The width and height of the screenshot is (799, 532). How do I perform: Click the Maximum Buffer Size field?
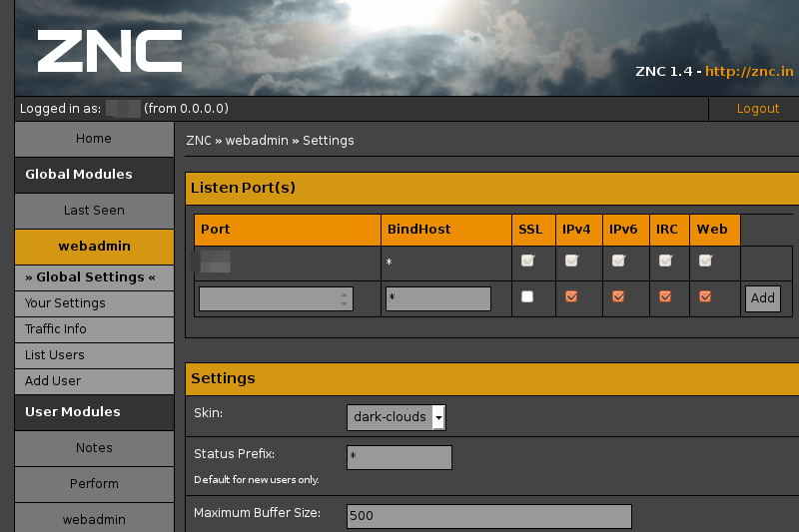(x=489, y=516)
